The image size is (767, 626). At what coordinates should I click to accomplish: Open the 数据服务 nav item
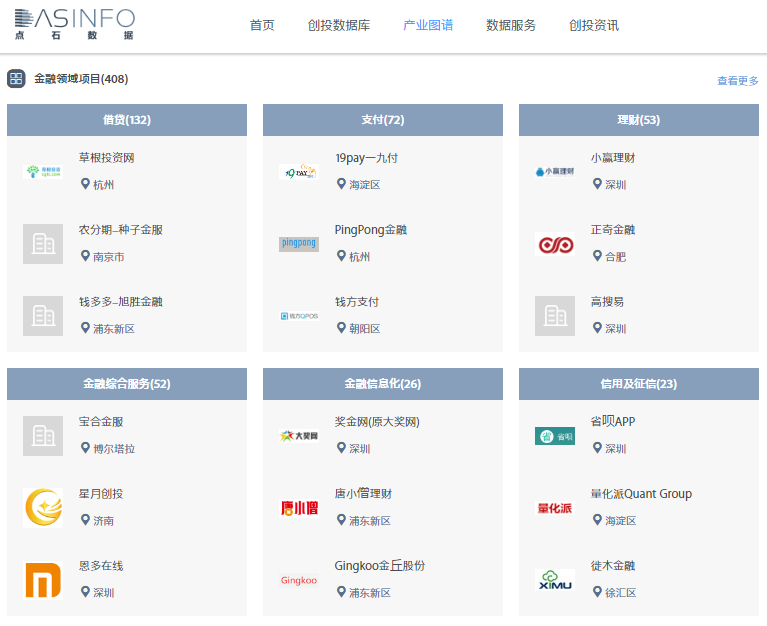pyautogui.click(x=511, y=25)
